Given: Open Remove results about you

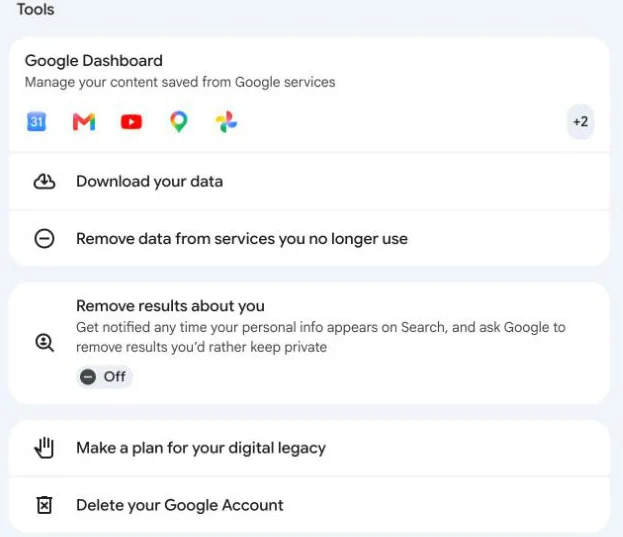Looking at the screenshot, I should (309, 343).
